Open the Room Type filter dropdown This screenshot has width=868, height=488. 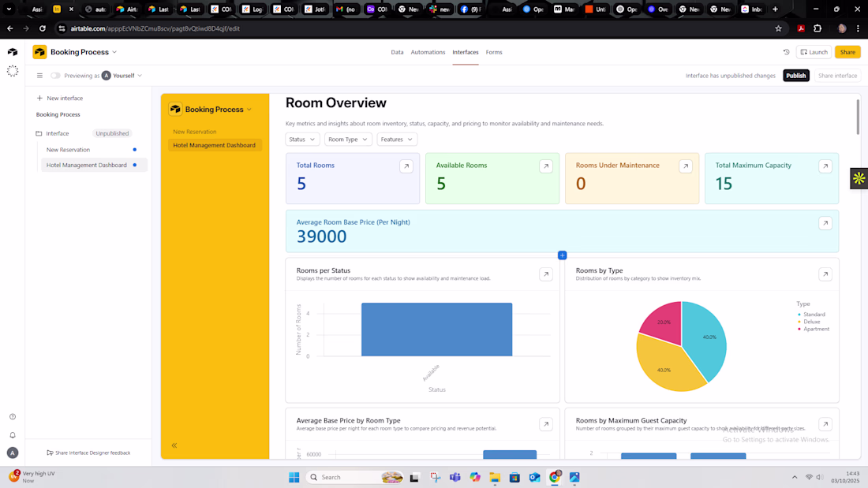pos(348,140)
